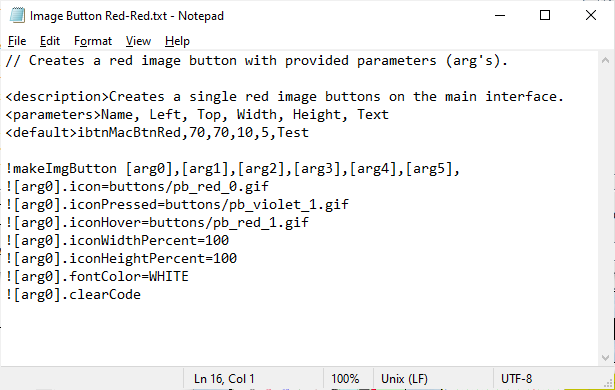Open the Help menu
Image resolution: width=615 pixels, height=390 pixels.
177,41
